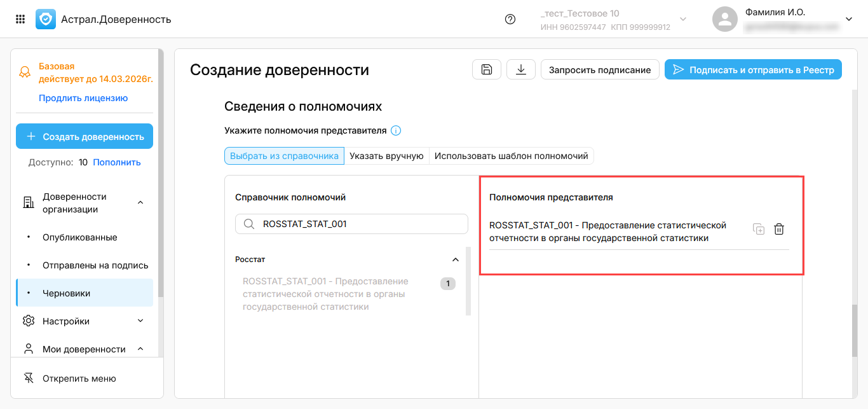Viewport: 868px width, 409px height.
Task: Click the Астрал.Доверенность shield logo
Action: point(46,19)
